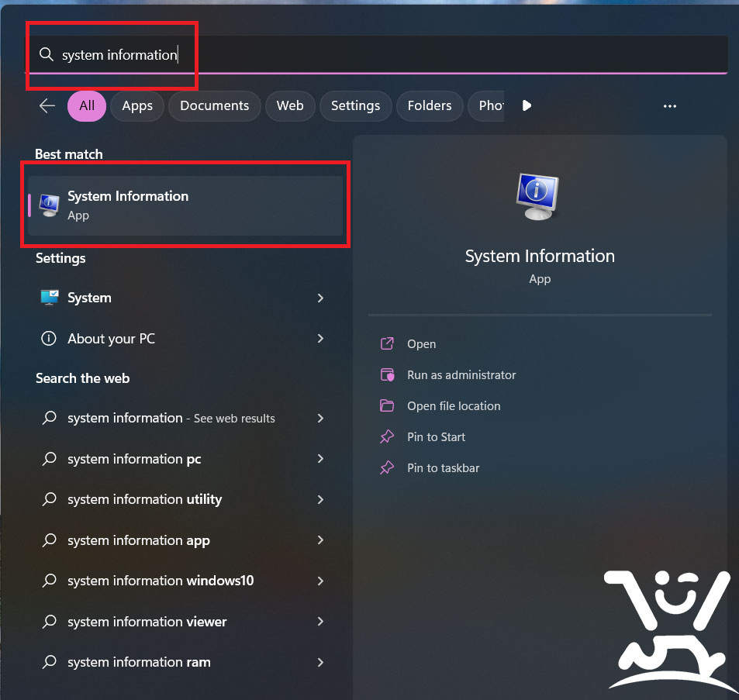Click the search field containing 'system information'

(377, 54)
